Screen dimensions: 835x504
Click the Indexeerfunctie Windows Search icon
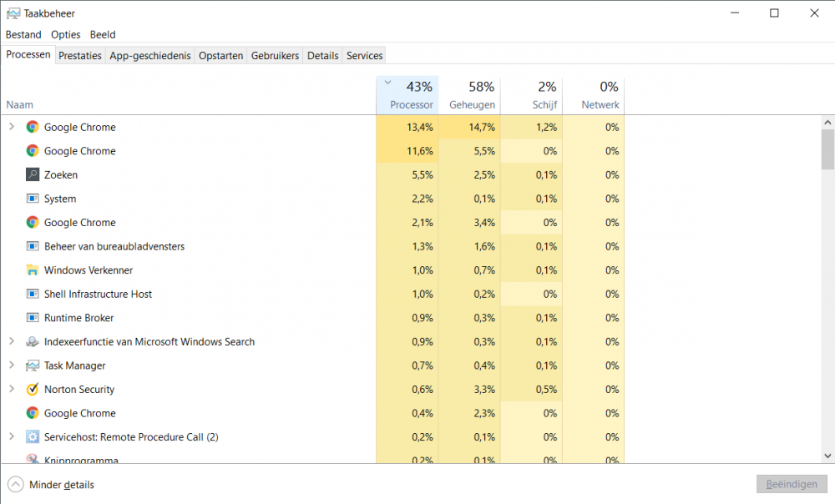[x=33, y=342]
